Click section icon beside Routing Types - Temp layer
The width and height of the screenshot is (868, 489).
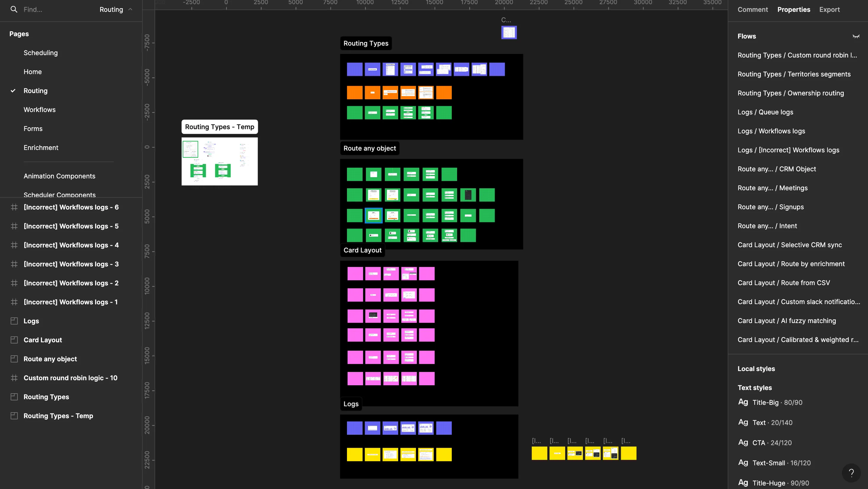(x=14, y=416)
